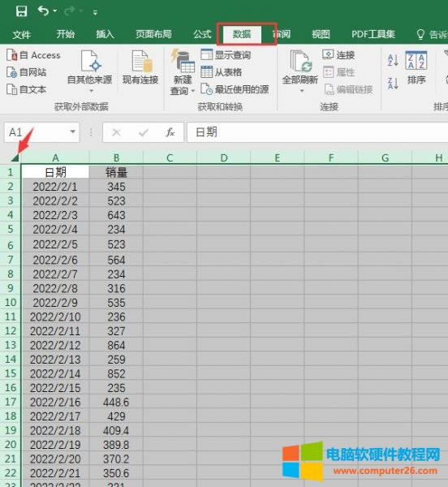The image size is (448, 487).
Task: Click cell with value 316
Action: tap(116, 288)
